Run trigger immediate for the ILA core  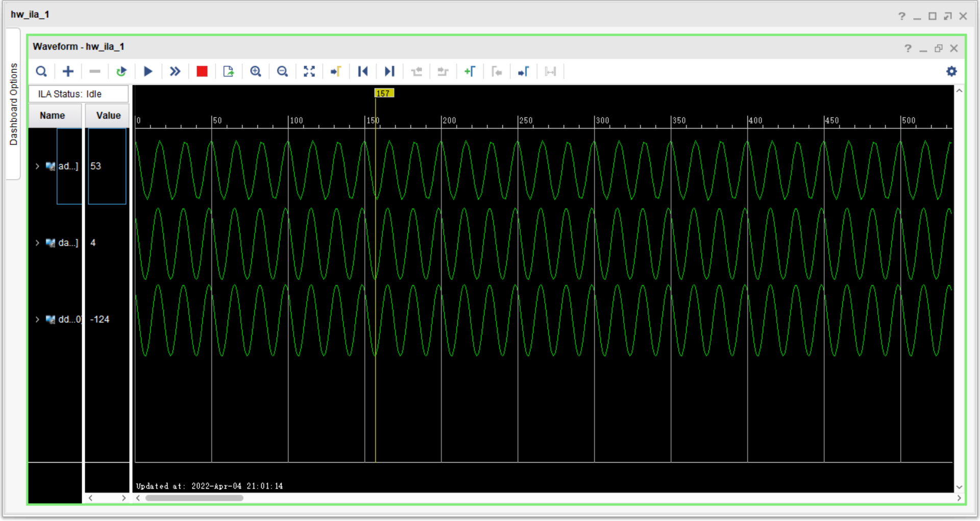[x=175, y=72]
